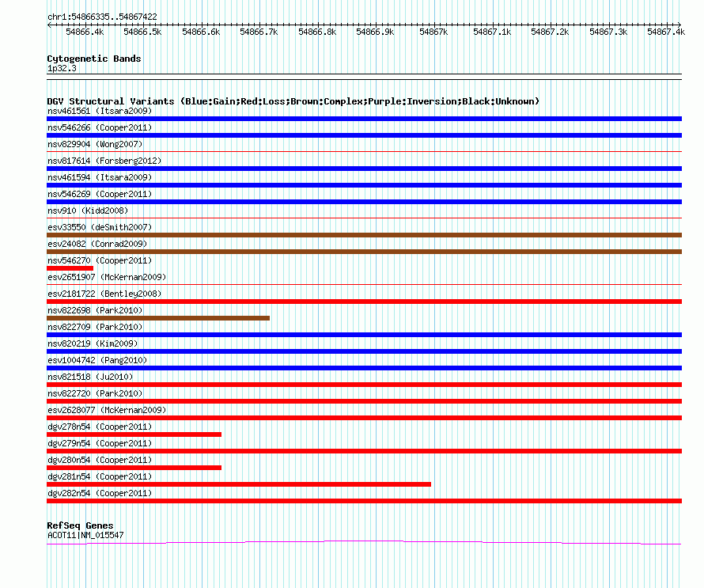Open esv33550 (deSmith2007) variant
The width and height of the screenshot is (704, 588).
point(100,227)
